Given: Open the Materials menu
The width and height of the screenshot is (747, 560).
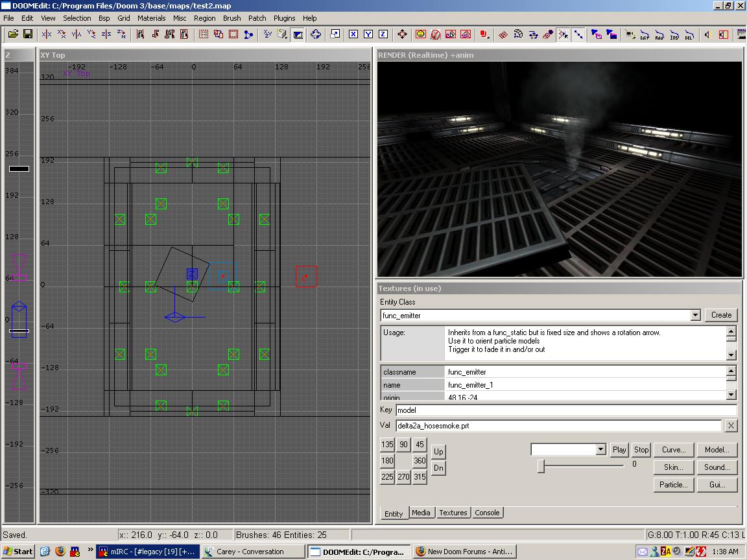Looking at the screenshot, I should pos(152,18).
